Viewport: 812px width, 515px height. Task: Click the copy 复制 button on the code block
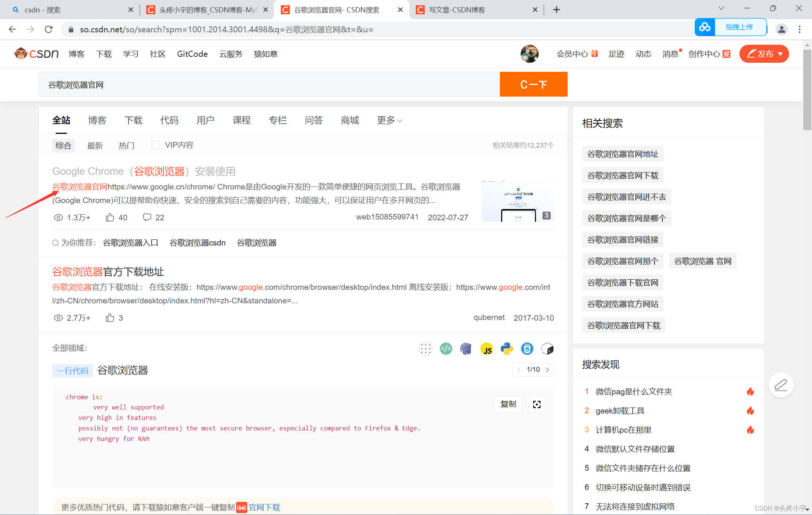pos(508,404)
